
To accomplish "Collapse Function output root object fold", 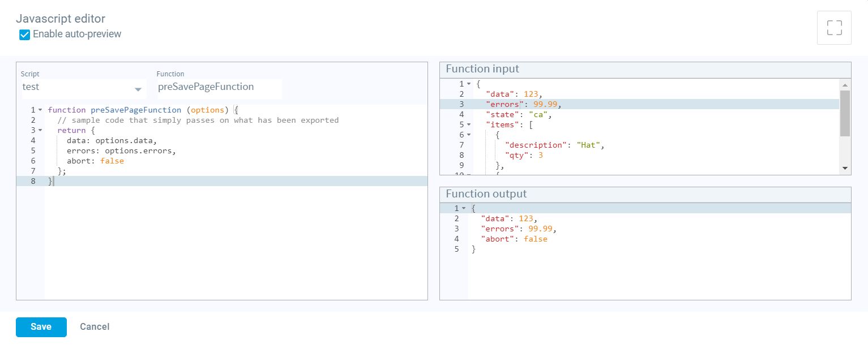I will pos(464,209).
